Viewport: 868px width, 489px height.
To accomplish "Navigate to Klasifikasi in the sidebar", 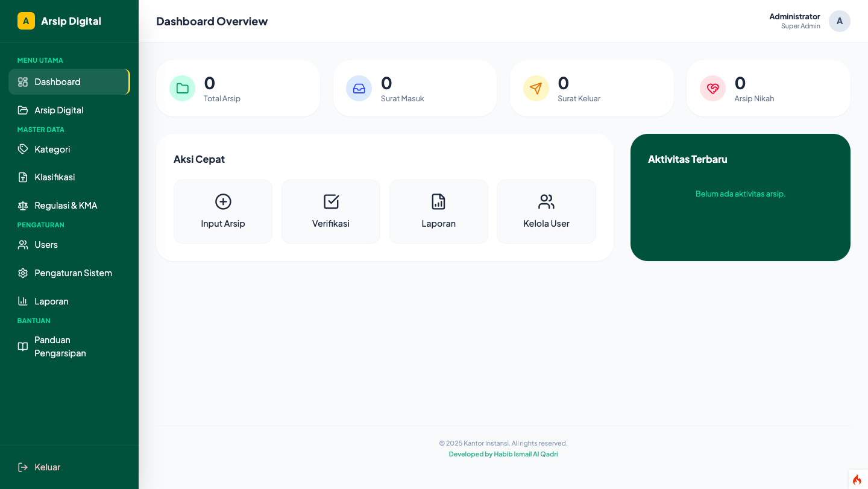I will (54, 177).
